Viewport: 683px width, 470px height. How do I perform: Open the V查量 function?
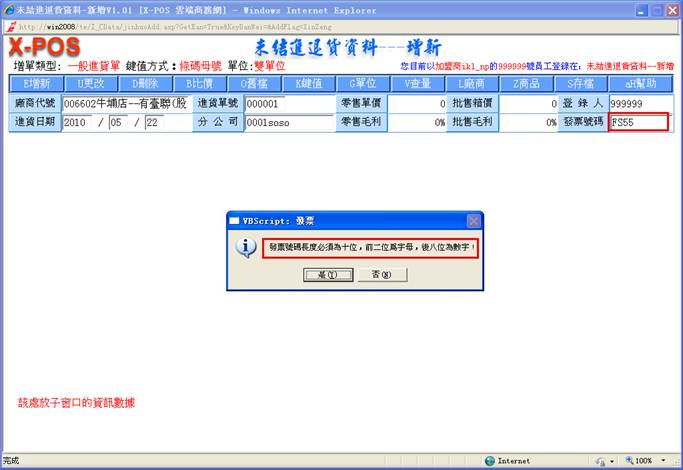pos(416,84)
